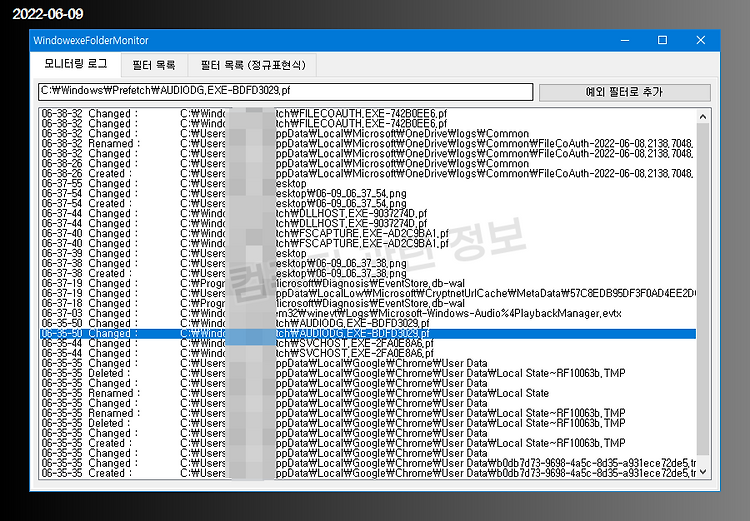
Task: Click the log list vertical scrollbar thumb
Action: pos(703,289)
